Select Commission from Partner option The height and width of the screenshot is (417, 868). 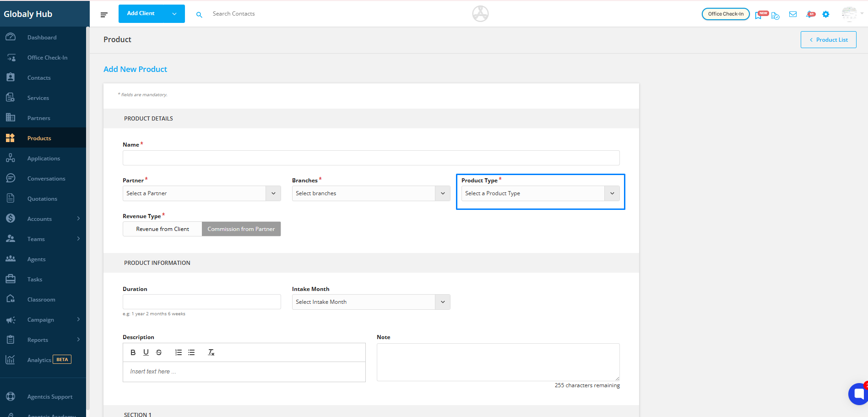coord(241,229)
